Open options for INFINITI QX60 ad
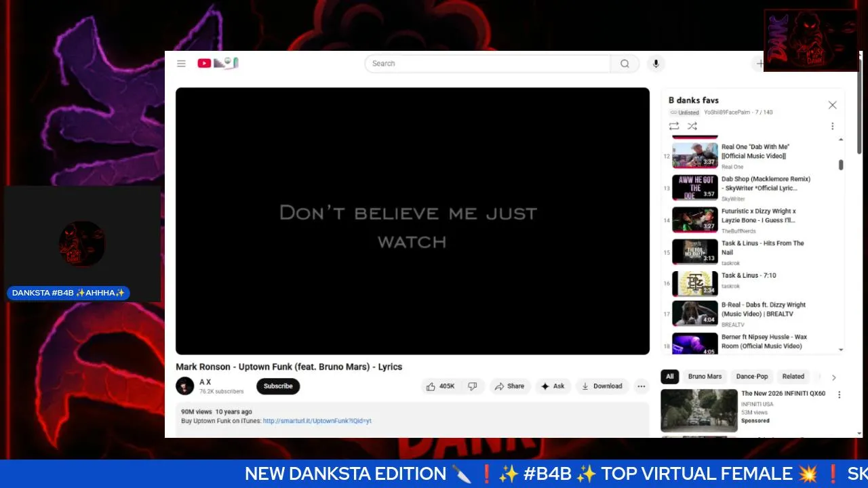This screenshot has height=488, width=868. pos(839,394)
